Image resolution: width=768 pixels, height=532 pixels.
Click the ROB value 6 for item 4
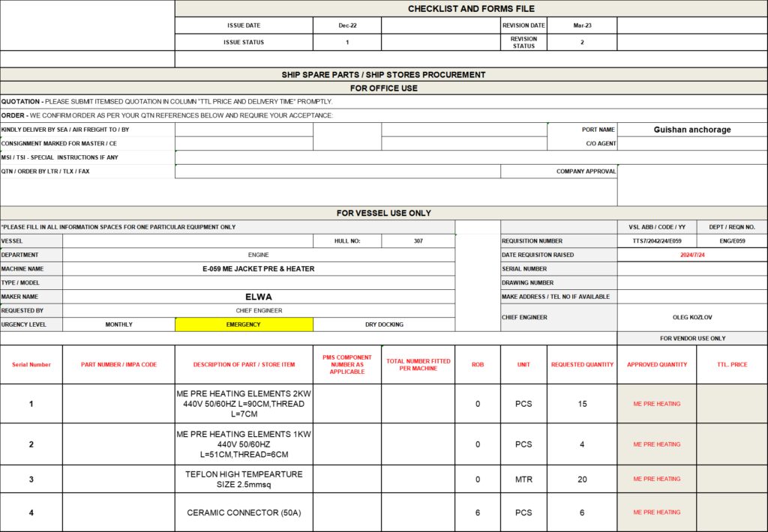coord(477,513)
